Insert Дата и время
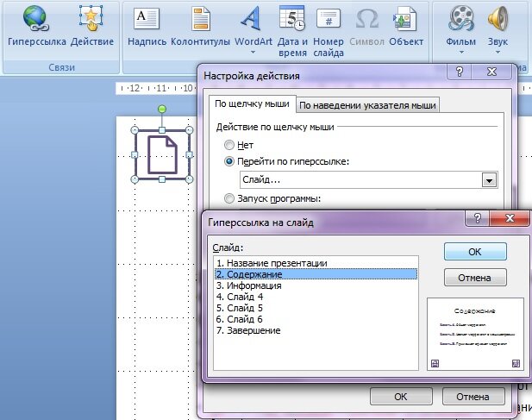The width and height of the screenshot is (532, 420). (292, 30)
